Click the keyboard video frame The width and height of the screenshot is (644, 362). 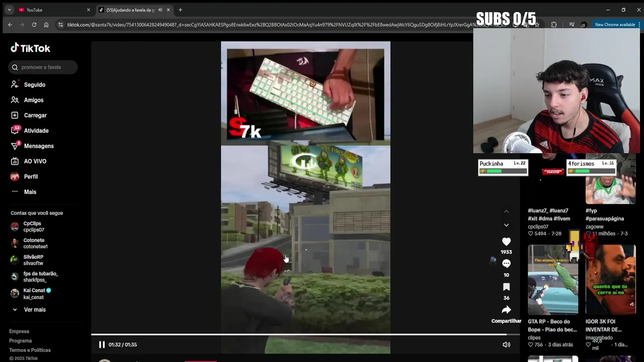pos(305,94)
